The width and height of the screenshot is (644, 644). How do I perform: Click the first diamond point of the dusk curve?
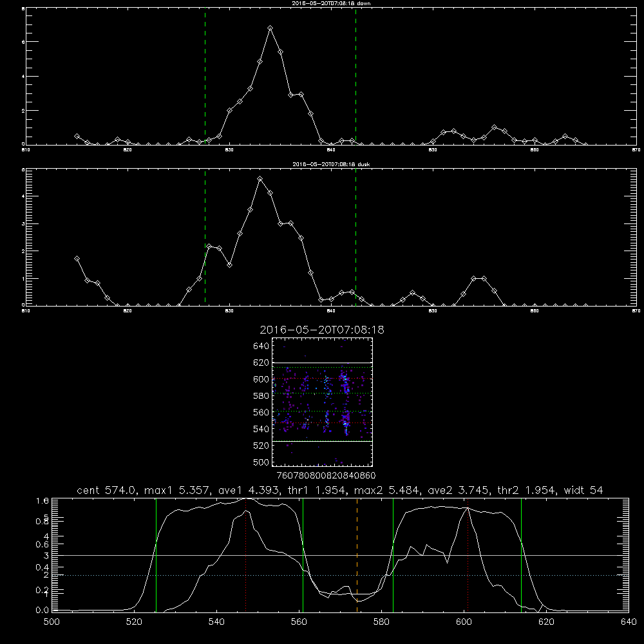[77, 259]
